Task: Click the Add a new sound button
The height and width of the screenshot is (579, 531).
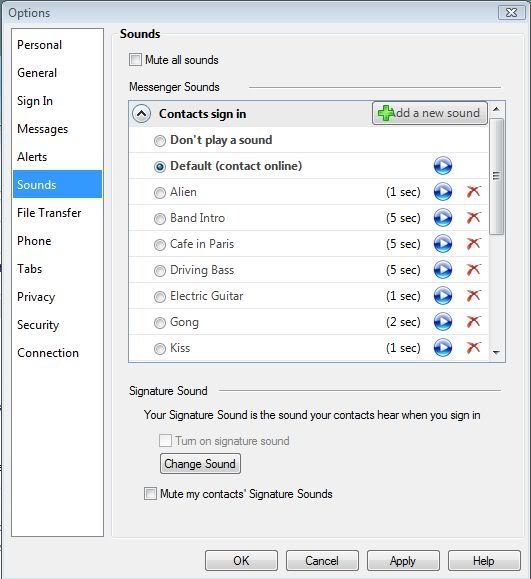Action: [x=429, y=113]
